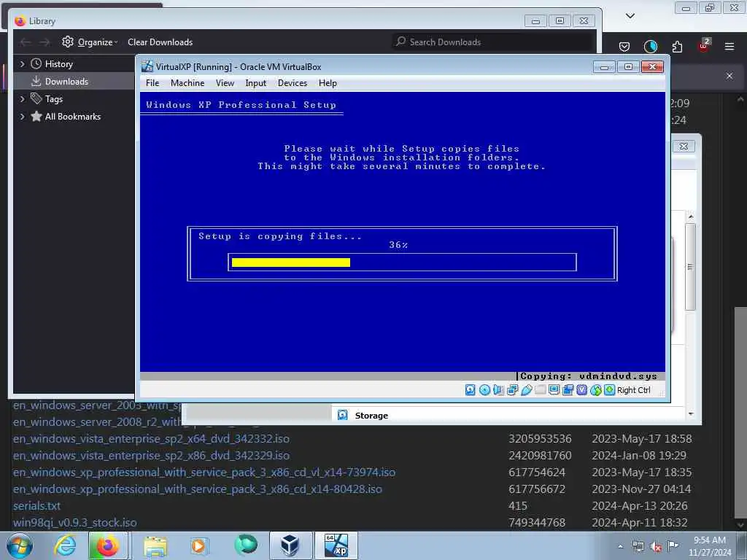The height and width of the screenshot is (560, 747).
Task: Close the small dialog behind VirtualBox VM window
Action: coord(683,146)
